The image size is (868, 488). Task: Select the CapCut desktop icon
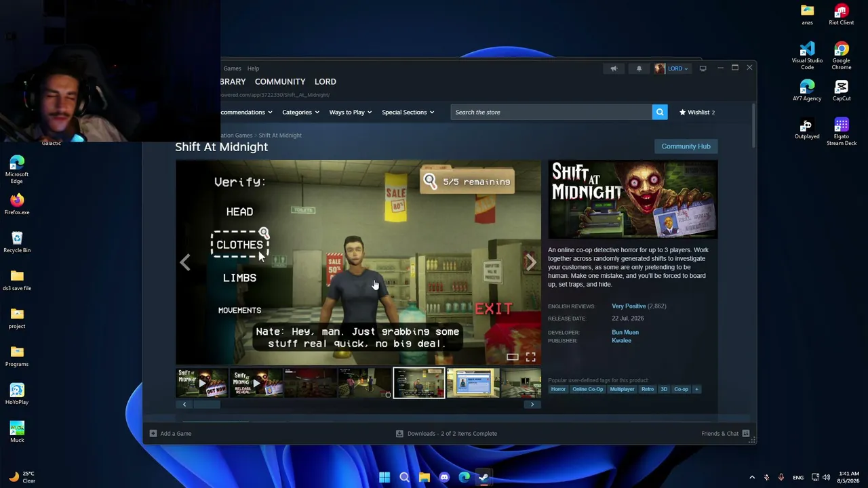coord(842,91)
